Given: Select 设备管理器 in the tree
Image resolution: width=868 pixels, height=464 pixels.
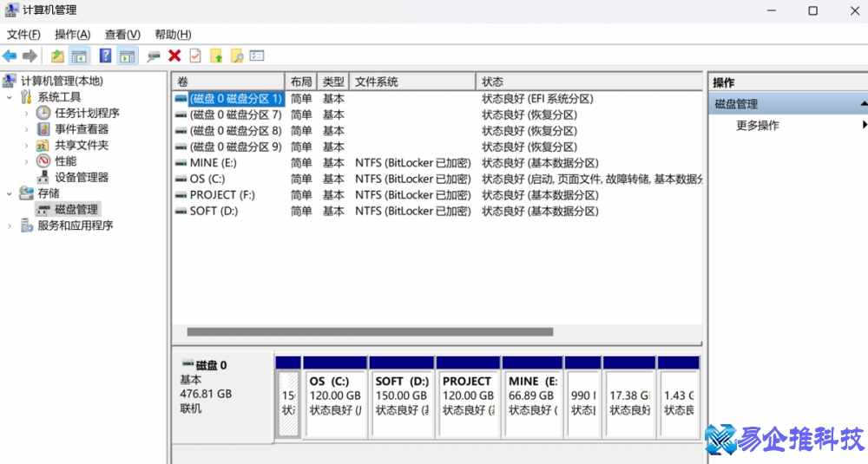Looking at the screenshot, I should (82, 178).
